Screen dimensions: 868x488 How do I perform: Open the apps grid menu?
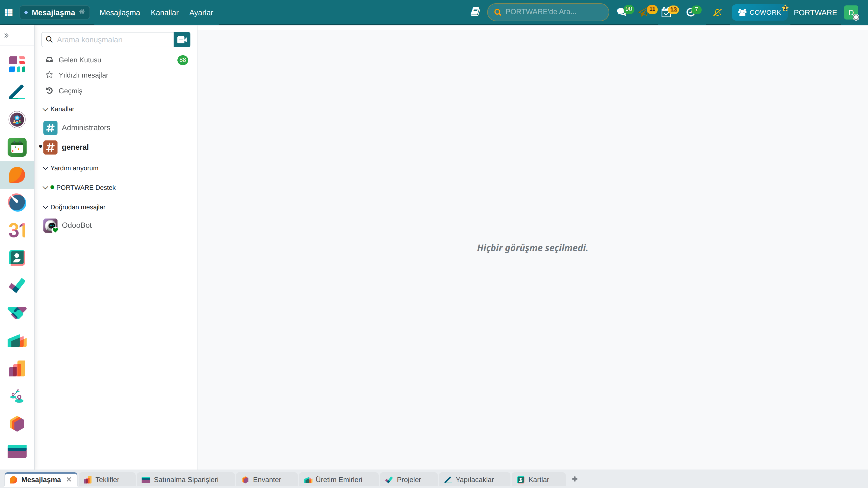(x=9, y=12)
